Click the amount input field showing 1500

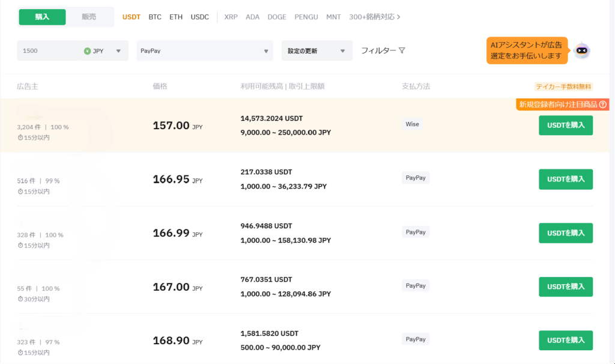coord(48,51)
